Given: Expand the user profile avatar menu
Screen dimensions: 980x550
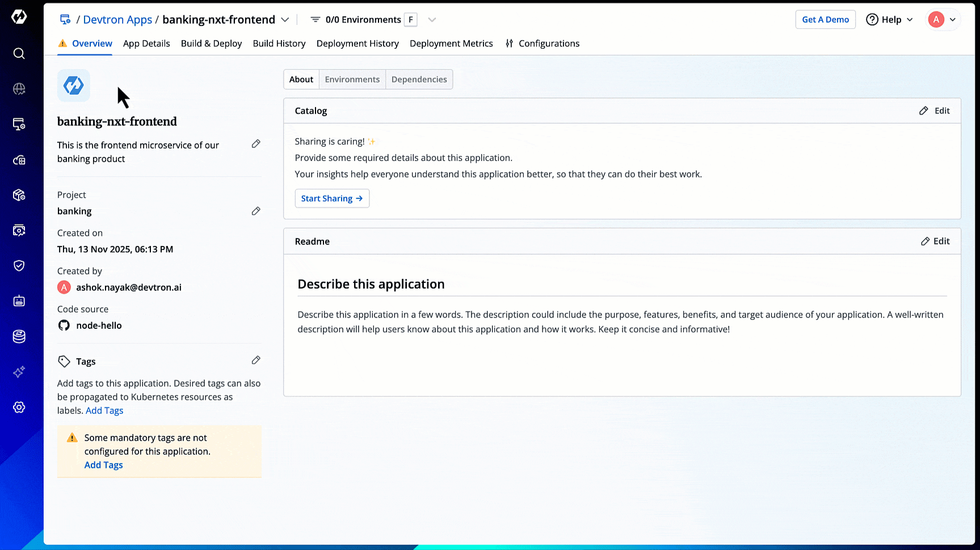Looking at the screenshot, I should tap(943, 20).
